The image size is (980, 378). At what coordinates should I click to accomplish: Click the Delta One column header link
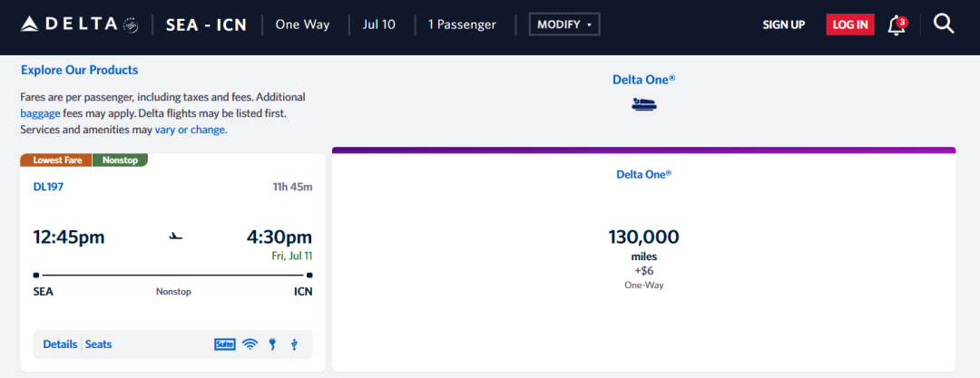tap(643, 80)
